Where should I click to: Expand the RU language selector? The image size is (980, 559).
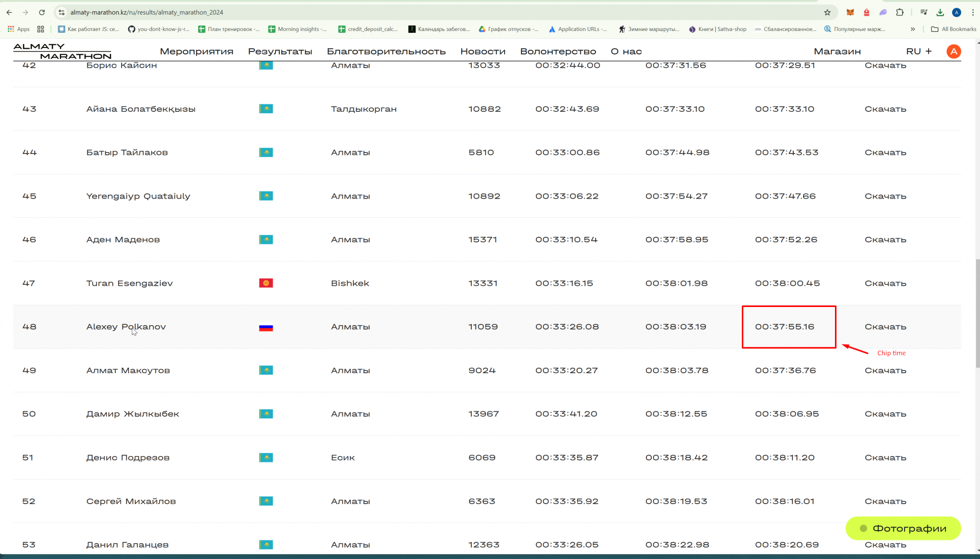point(919,51)
